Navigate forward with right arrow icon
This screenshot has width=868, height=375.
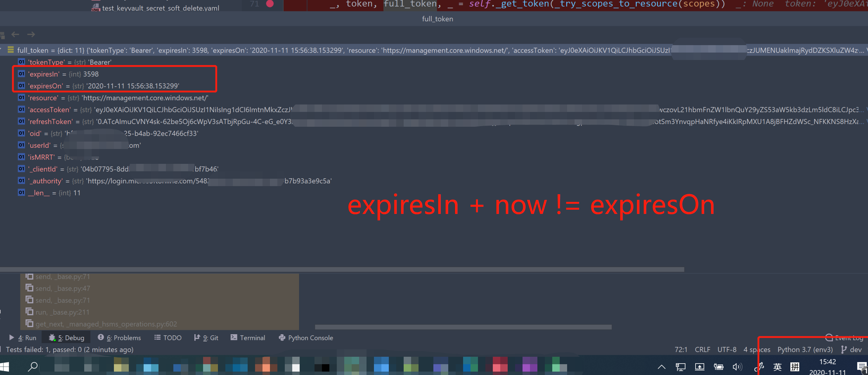point(31,34)
